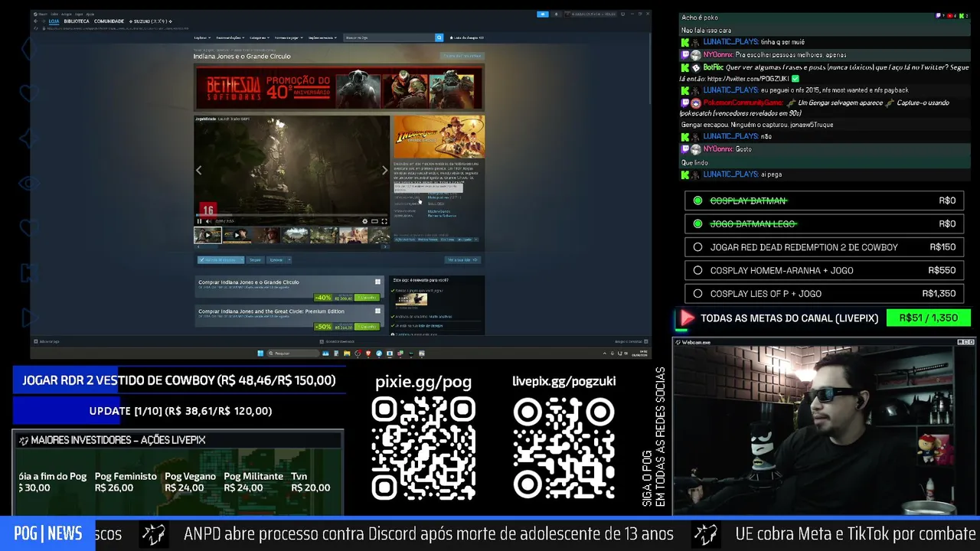Click the magnifier search button in Steam store
The width and height of the screenshot is (980, 551).
[x=439, y=37]
